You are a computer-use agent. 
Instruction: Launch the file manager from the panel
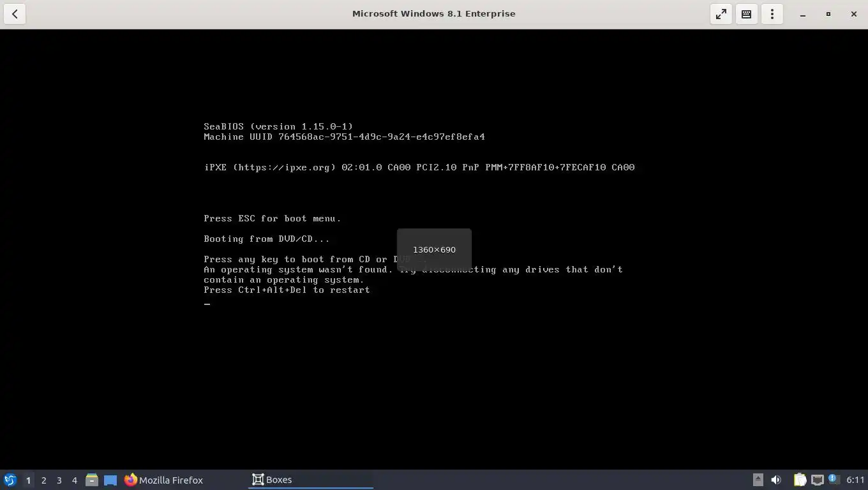pos(92,480)
